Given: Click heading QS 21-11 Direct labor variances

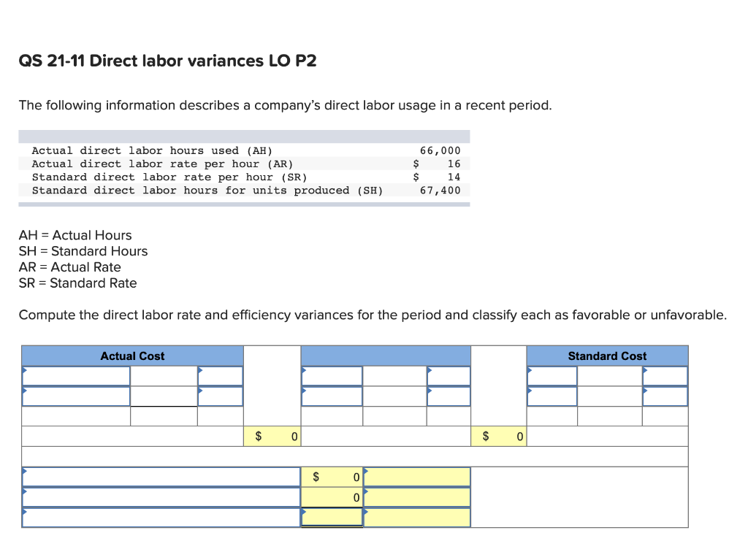Looking at the screenshot, I should pyautogui.click(x=167, y=61).
